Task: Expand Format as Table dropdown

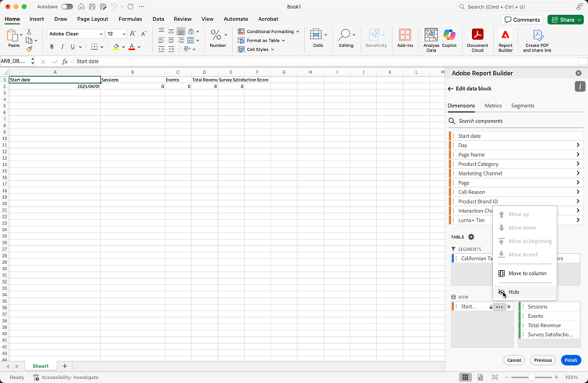Action: (x=284, y=41)
